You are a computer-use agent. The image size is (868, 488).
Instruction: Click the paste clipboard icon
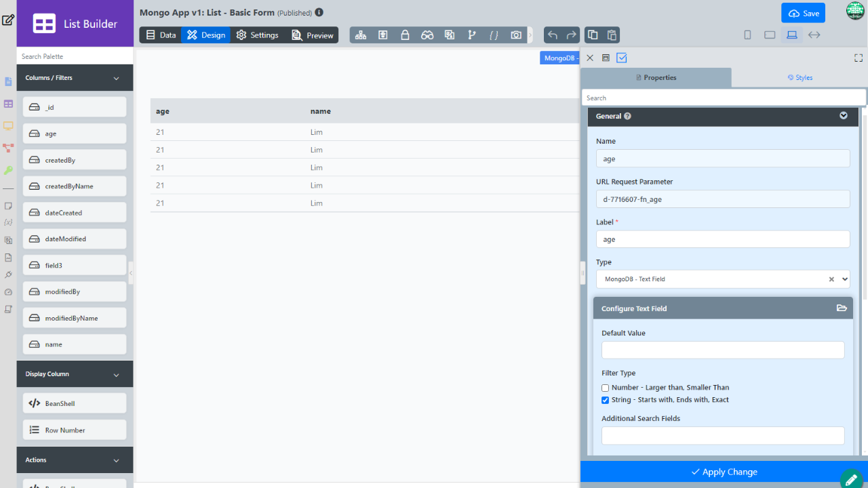(x=612, y=35)
